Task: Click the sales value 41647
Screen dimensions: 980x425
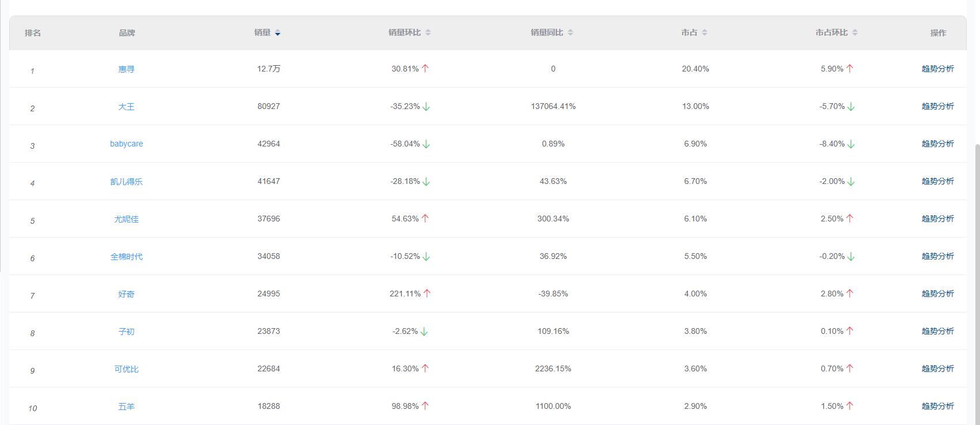Action: [268, 181]
